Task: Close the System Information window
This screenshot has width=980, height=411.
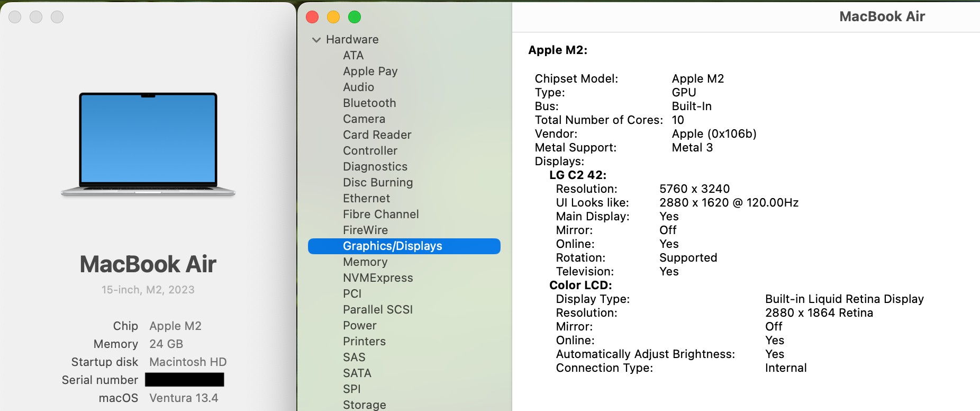Action: [x=312, y=17]
